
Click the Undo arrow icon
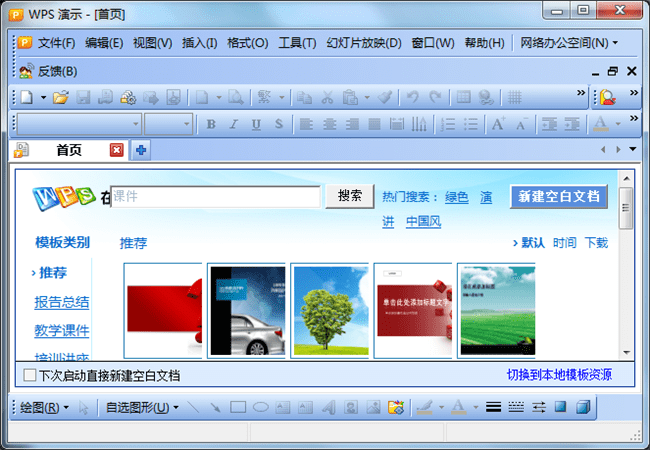tap(412, 97)
